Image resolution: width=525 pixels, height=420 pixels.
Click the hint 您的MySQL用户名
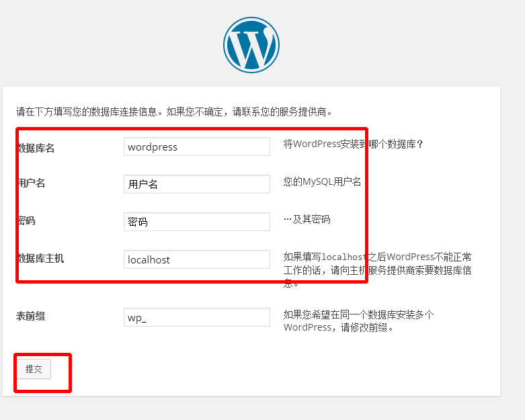[x=322, y=181]
